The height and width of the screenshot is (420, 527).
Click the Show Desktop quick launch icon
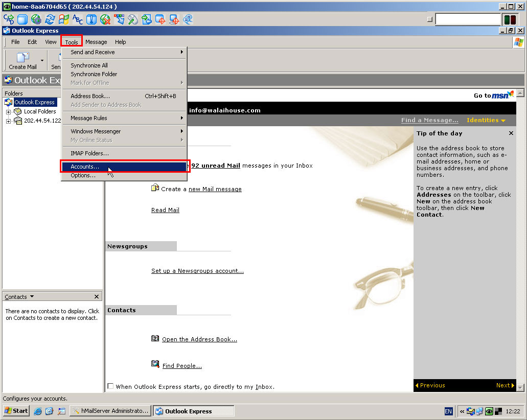click(x=62, y=411)
